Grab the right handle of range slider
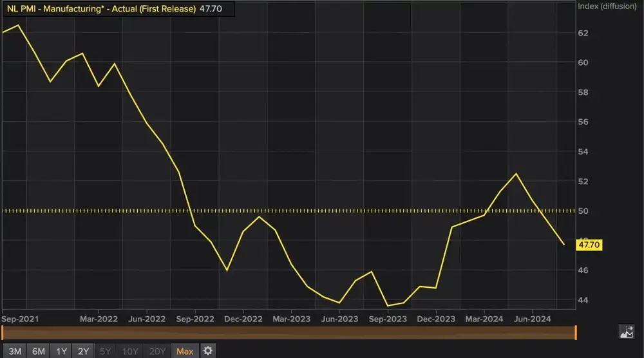This screenshot has width=644, height=358. click(576, 332)
